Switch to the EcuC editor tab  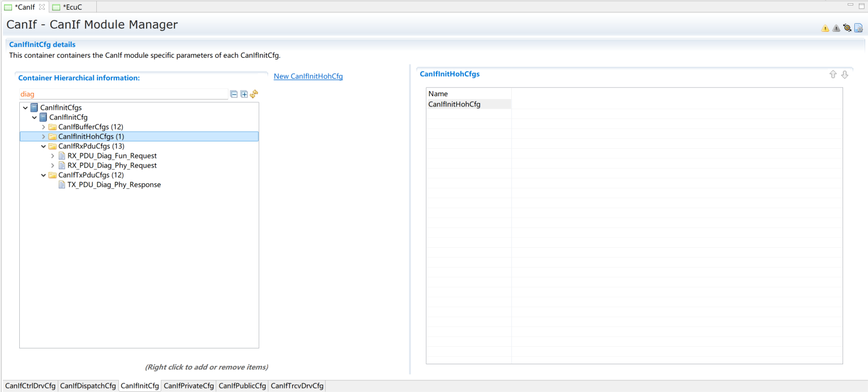coord(72,7)
